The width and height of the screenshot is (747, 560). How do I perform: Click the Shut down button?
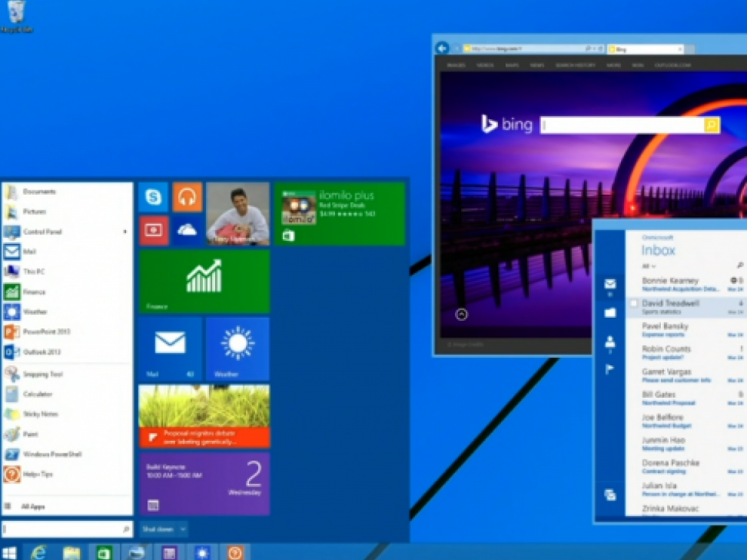pos(158,529)
